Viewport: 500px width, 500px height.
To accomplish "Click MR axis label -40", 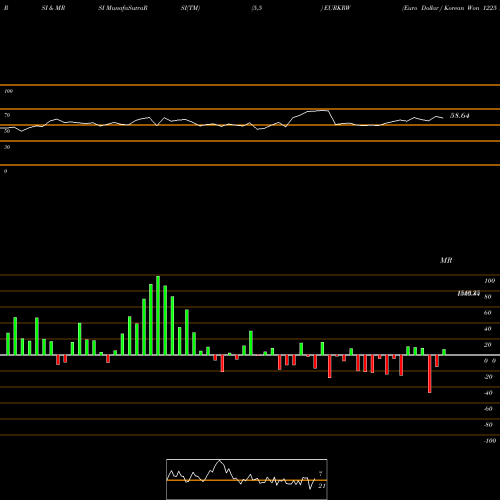I will tap(488, 393).
